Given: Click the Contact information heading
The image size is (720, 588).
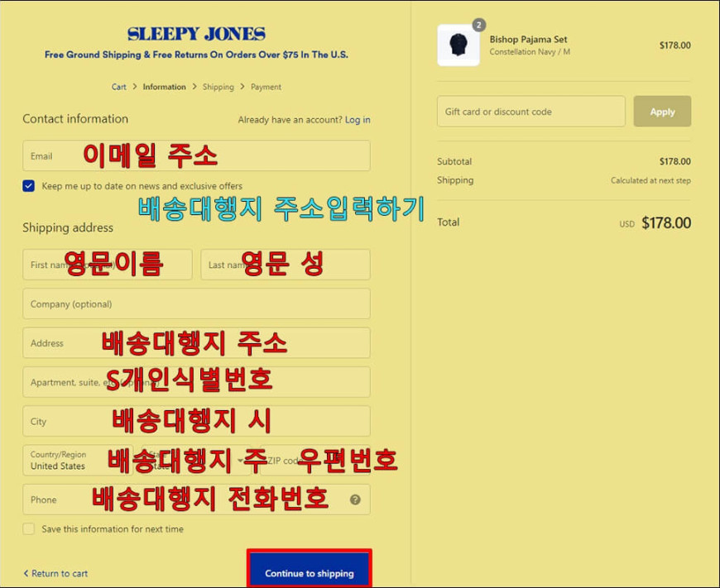Looking at the screenshot, I should 75,119.
